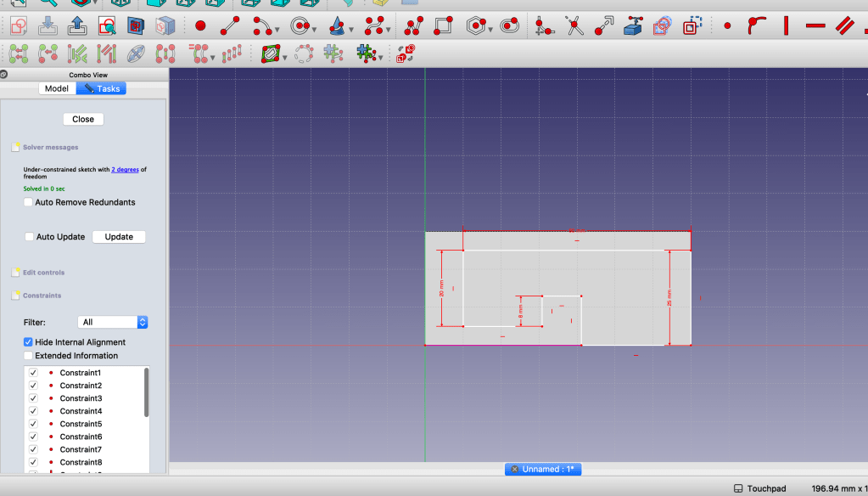This screenshot has height=496, width=868.
Task: Open the constraint Filter dropdown
Action: tap(113, 322)
